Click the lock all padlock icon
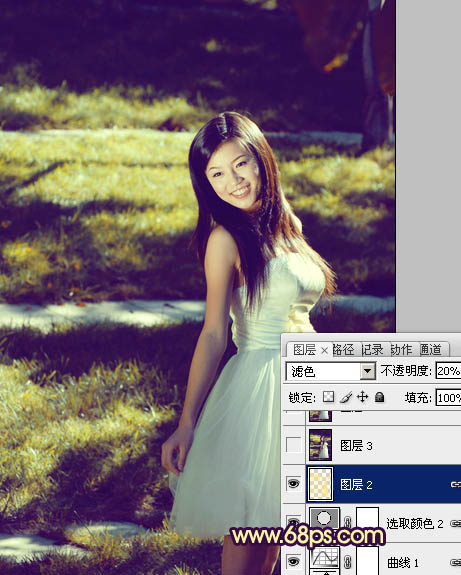 [380, 397]
